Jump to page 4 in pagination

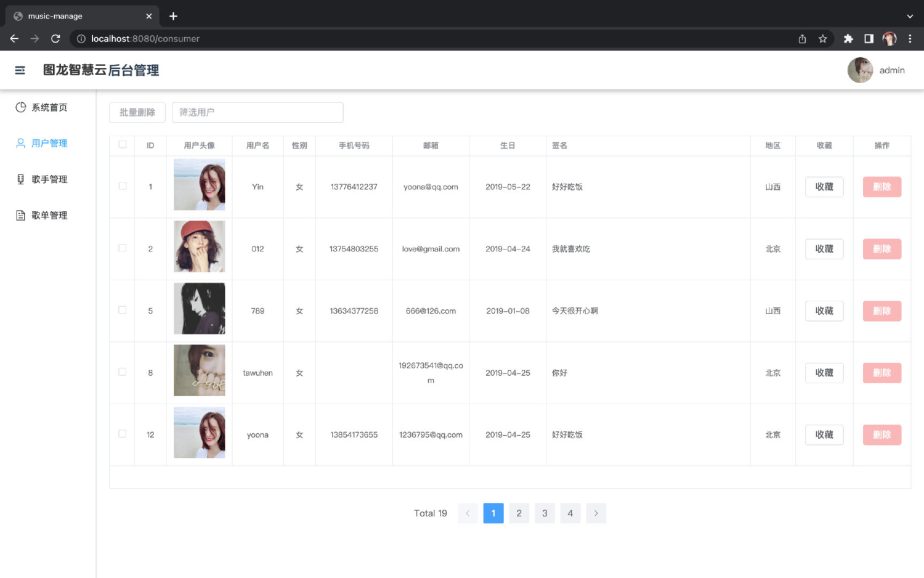(x=570, y=513)
